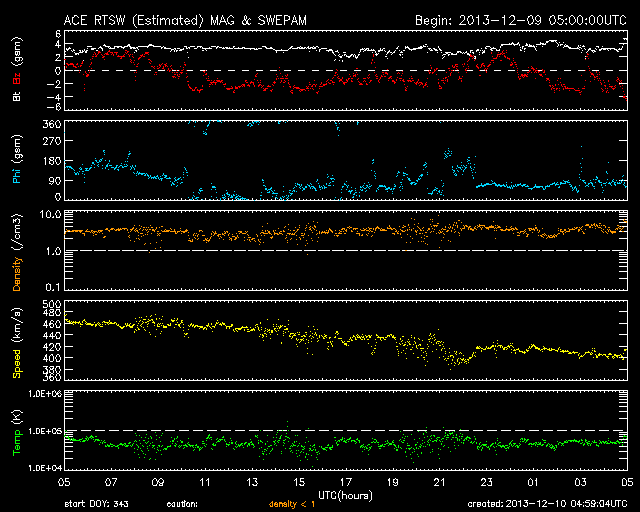Click the plot title 'ACE RTSW (Estimated) MAG & SWEPAM'
This screenshot has height=512, width=640.
tap(185, 20)
